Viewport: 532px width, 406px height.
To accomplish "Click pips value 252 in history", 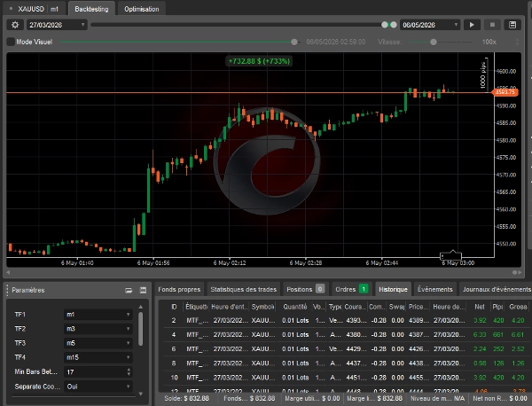I will click(498, 348).
